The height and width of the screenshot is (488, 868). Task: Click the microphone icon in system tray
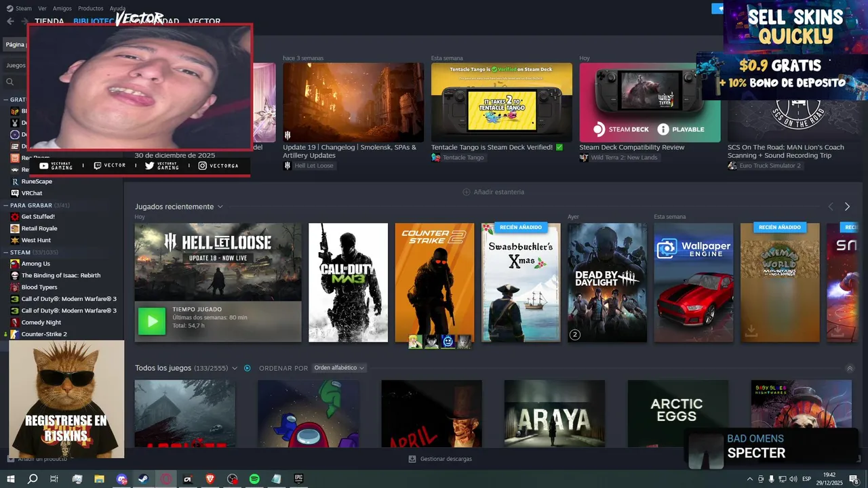pyautogui.click(x=771, y=479)
